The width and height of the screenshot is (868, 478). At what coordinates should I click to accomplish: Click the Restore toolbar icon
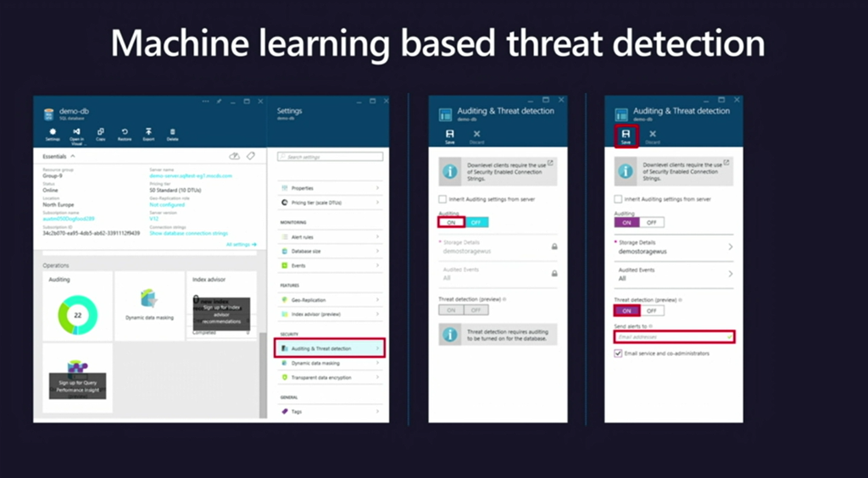(x=125, y=135)
